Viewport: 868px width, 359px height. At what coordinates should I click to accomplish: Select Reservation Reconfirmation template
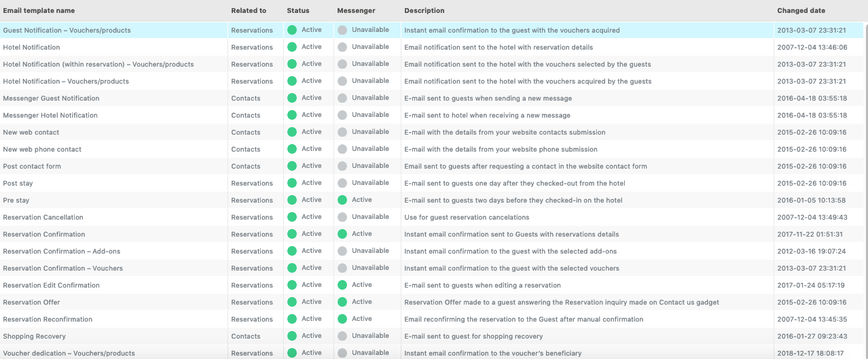[48, 319]
